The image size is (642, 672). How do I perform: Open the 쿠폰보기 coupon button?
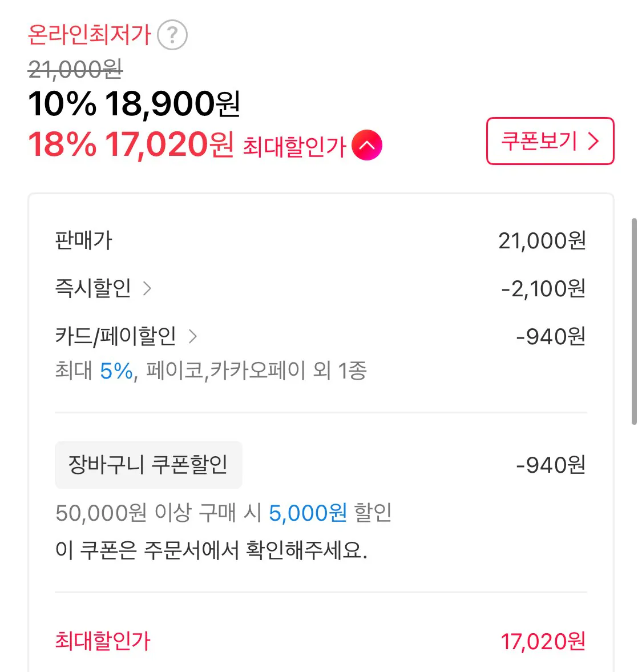550,141
